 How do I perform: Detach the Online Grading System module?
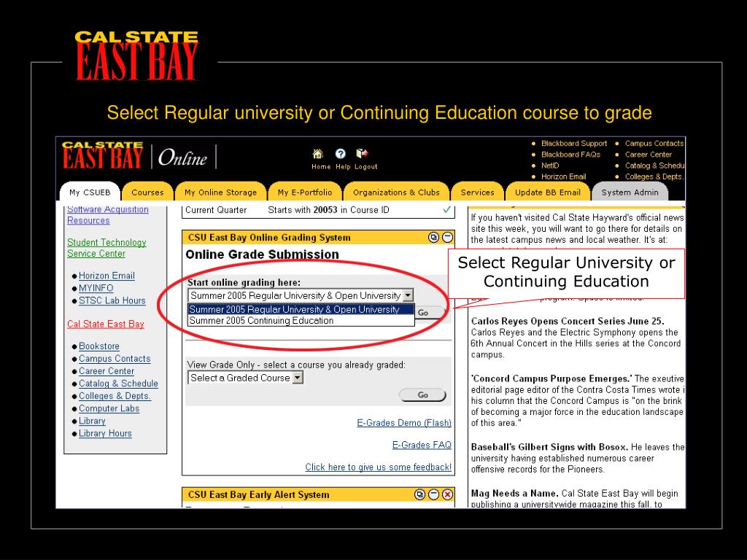point(433,237)
